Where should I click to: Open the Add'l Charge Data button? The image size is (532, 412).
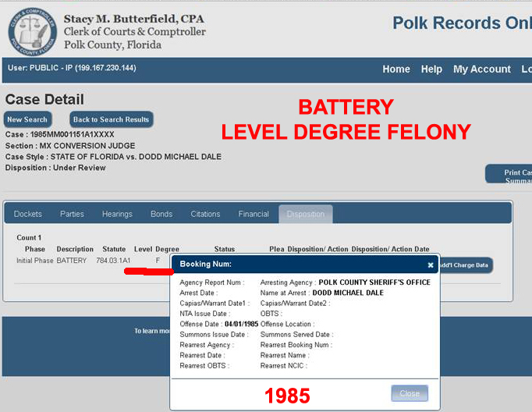click(466, 265)
